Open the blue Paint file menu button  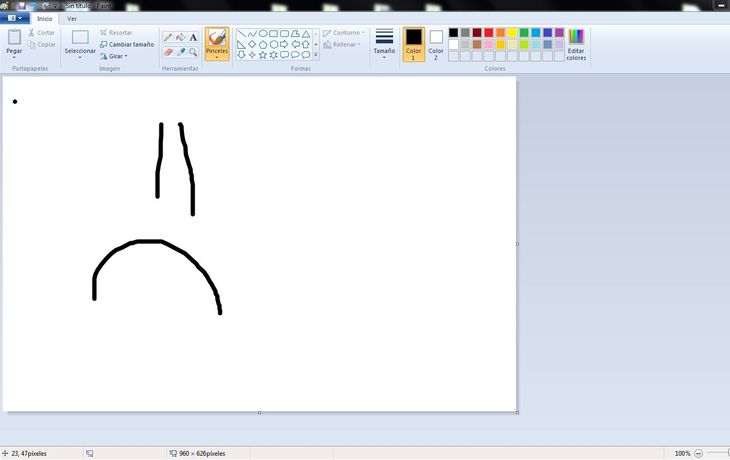14,18
